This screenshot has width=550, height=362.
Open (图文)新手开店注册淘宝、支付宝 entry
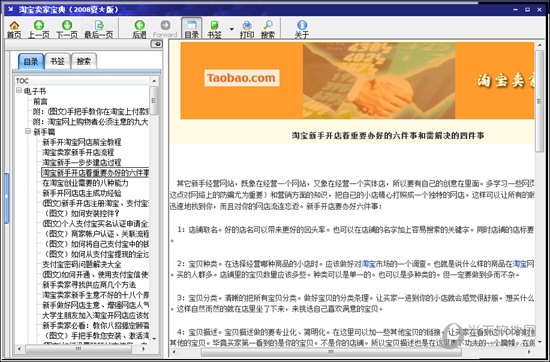coord(95,203)
